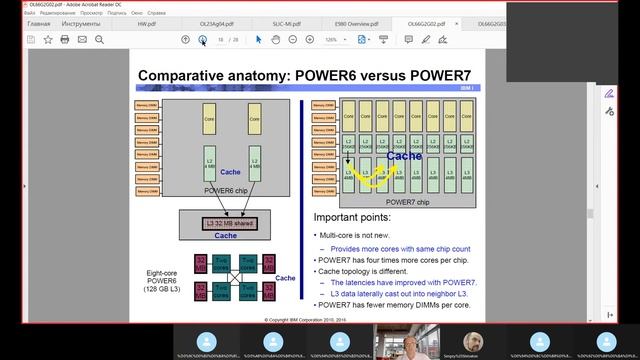640x360 pixels.
Task: Close the OL66G2G02.pdf tab
Action: (x=456, y=24)
